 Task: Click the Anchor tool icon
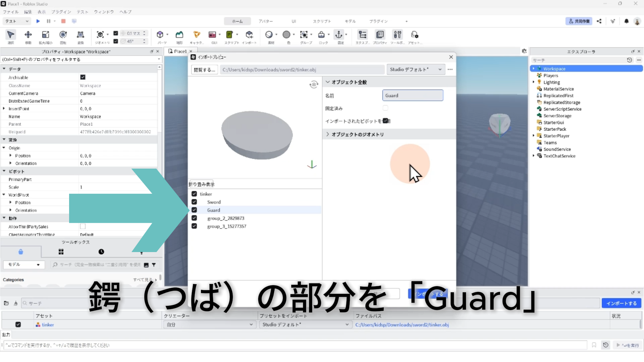point(339,35)
